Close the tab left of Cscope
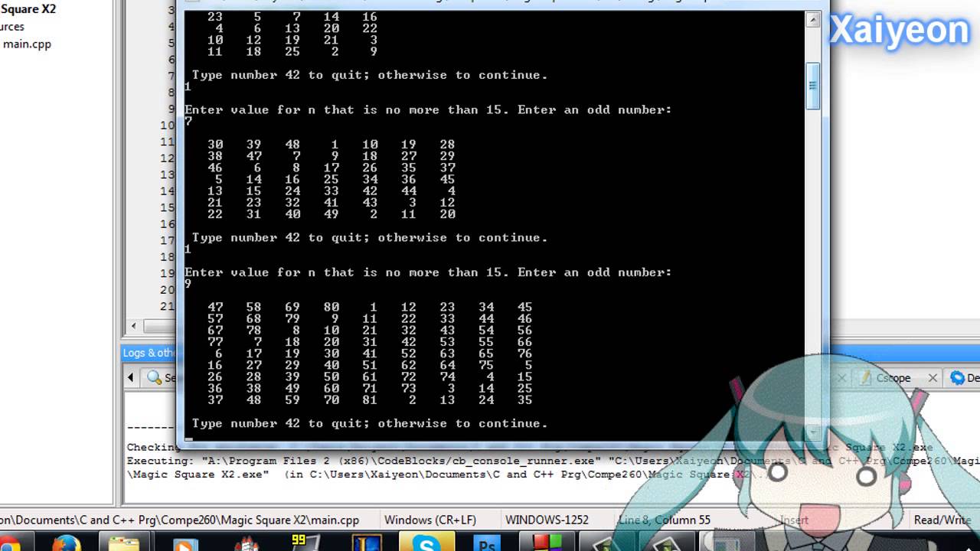This screenshot has width=980, height=551. 841,377
